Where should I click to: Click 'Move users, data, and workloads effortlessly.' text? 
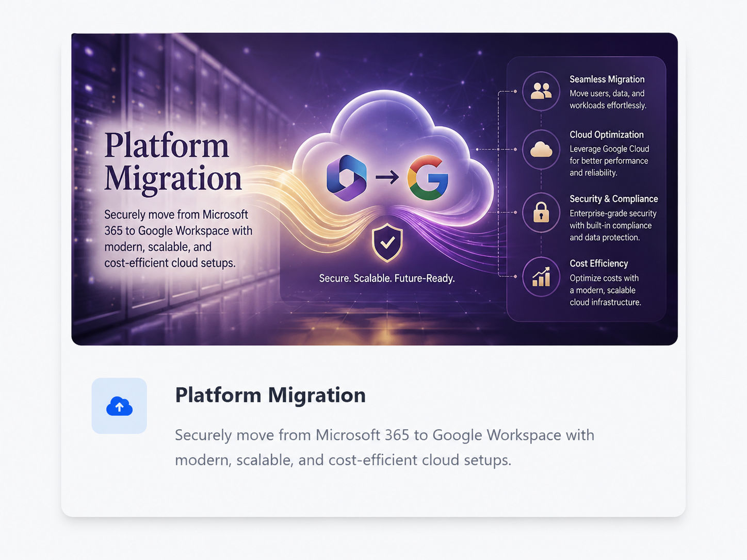[608, 100]
